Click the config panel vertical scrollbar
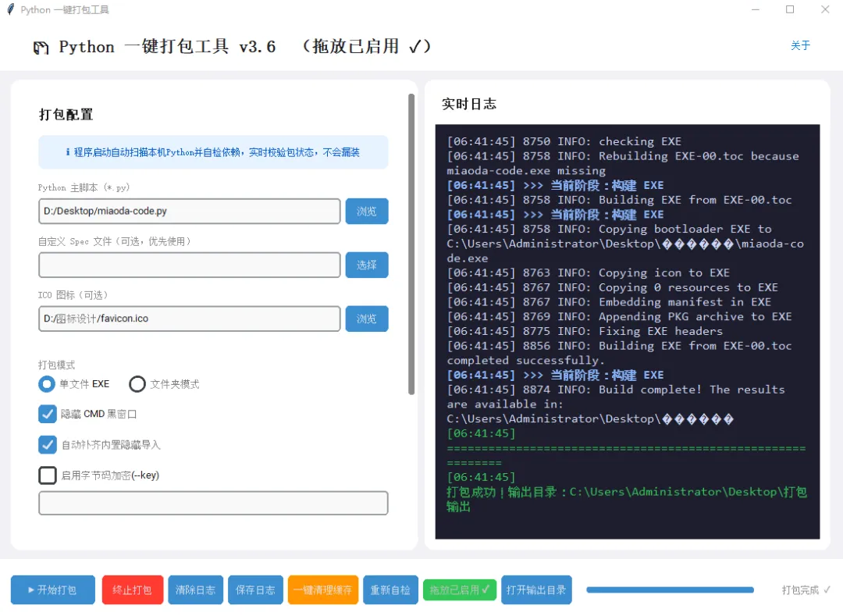The width and height of the screenshot is (843, 616). pos(411,244)
